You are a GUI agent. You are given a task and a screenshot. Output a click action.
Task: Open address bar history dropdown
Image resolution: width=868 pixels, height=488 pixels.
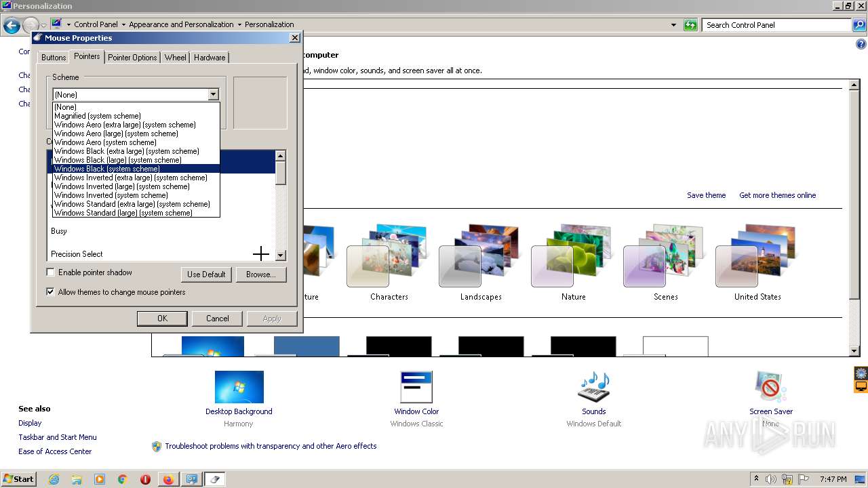673,25
